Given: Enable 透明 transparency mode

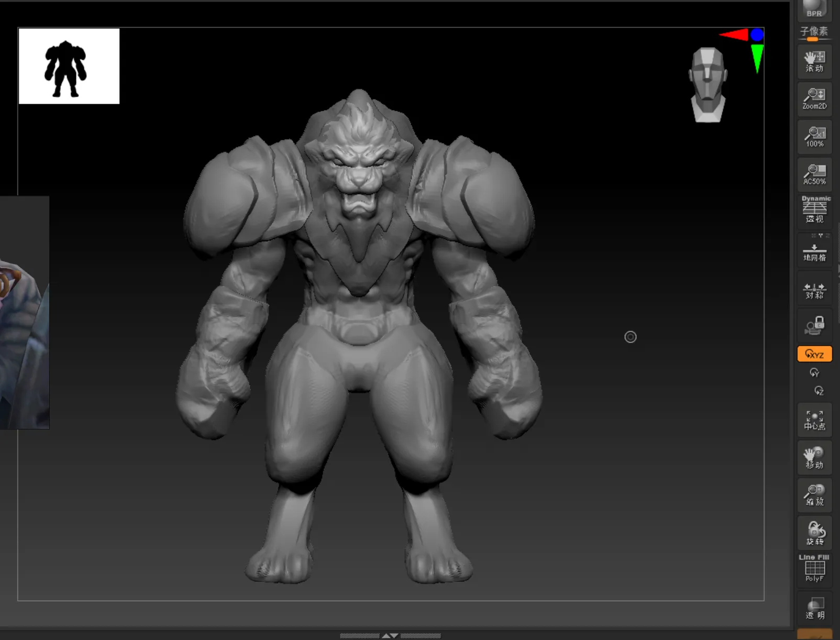Looking at the screenshot, I should [814, 608].
